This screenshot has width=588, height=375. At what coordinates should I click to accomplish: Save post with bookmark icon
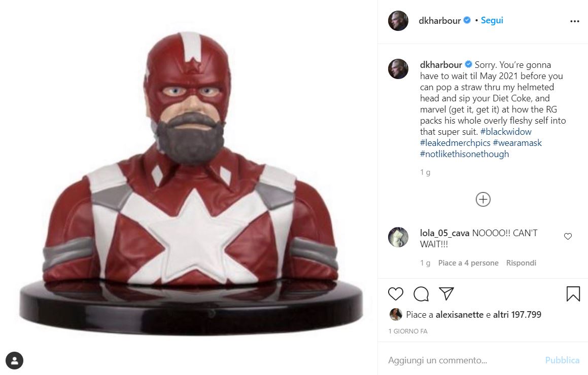573,294
